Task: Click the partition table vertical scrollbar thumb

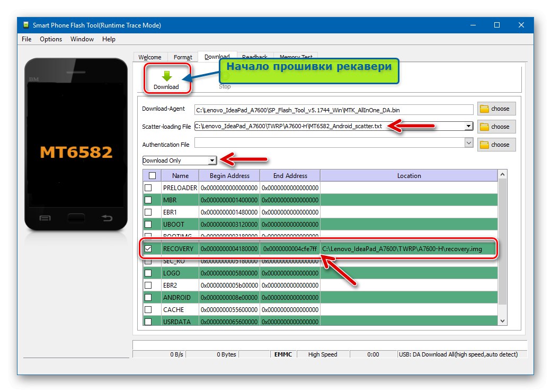Action: [502, 242]
